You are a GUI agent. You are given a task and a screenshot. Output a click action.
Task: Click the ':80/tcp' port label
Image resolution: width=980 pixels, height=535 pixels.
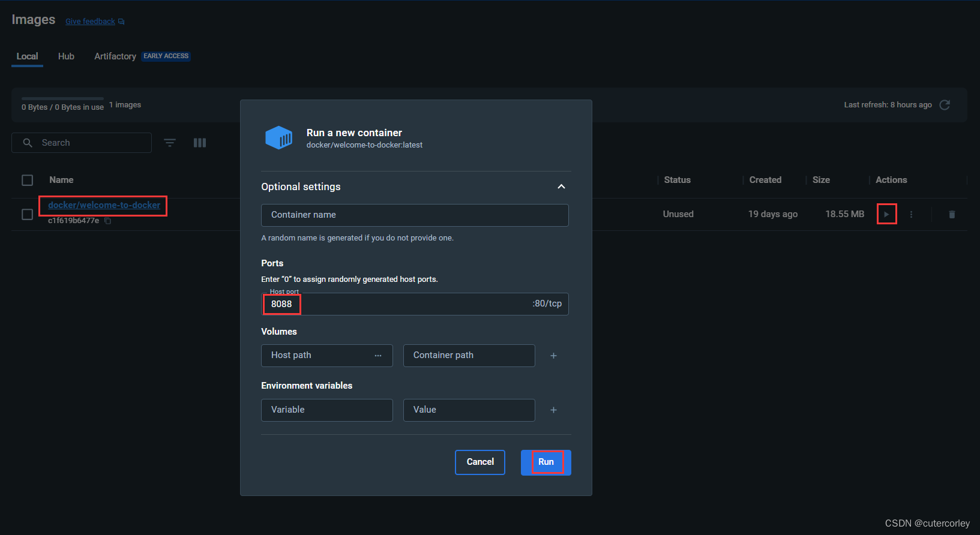pos(547,303)
